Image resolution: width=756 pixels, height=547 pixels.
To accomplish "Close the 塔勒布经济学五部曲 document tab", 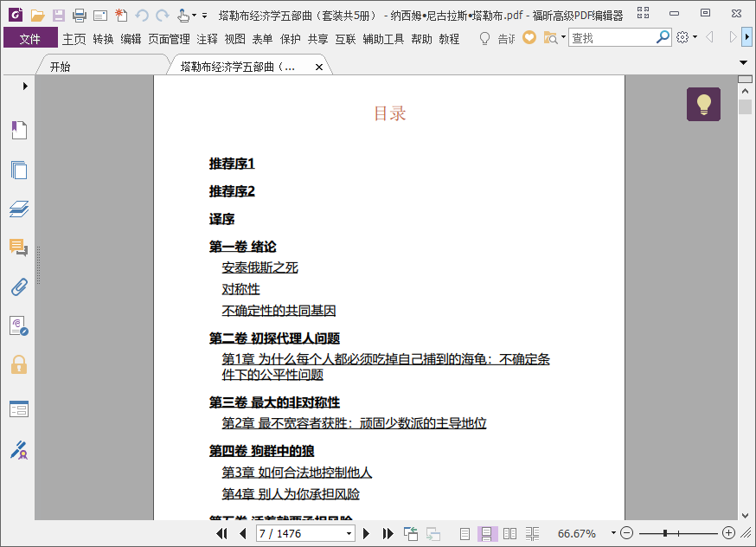I will pyautogui.click(x=318, y=67).
